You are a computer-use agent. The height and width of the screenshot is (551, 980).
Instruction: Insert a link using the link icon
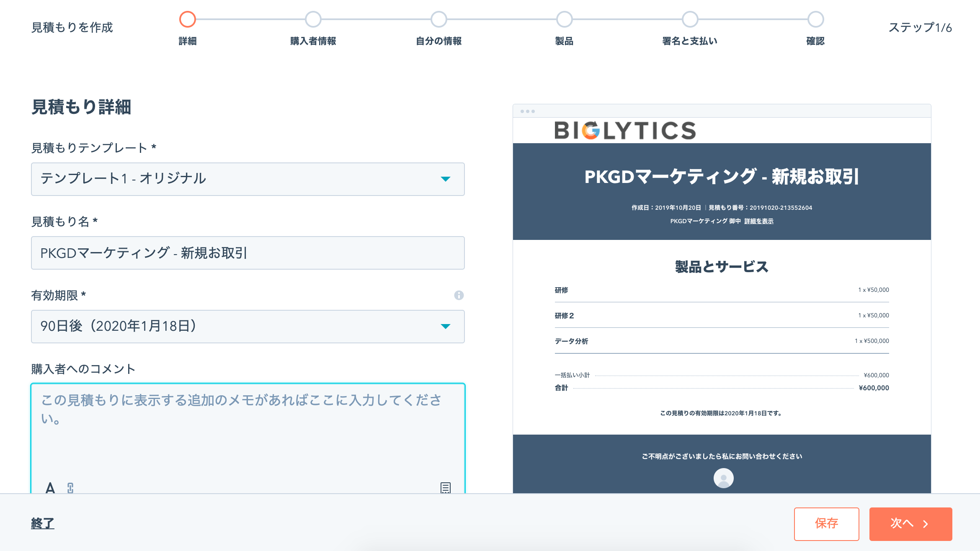(70, 488)
